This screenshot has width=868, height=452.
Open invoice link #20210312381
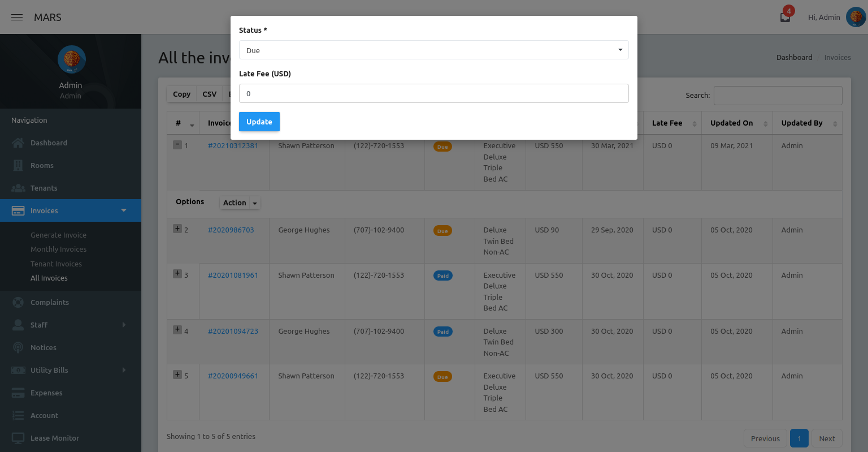pyautogui.click(x=233, y=145)
